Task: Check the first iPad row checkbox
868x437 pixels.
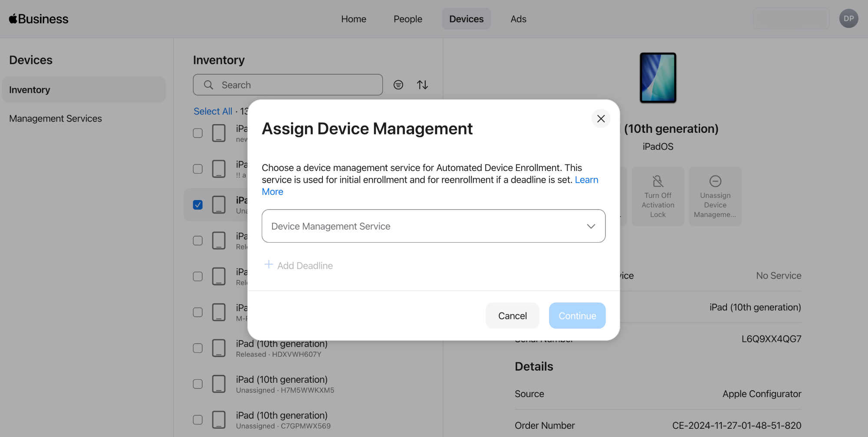Action: pyautogui.click(x=197, y=133)
